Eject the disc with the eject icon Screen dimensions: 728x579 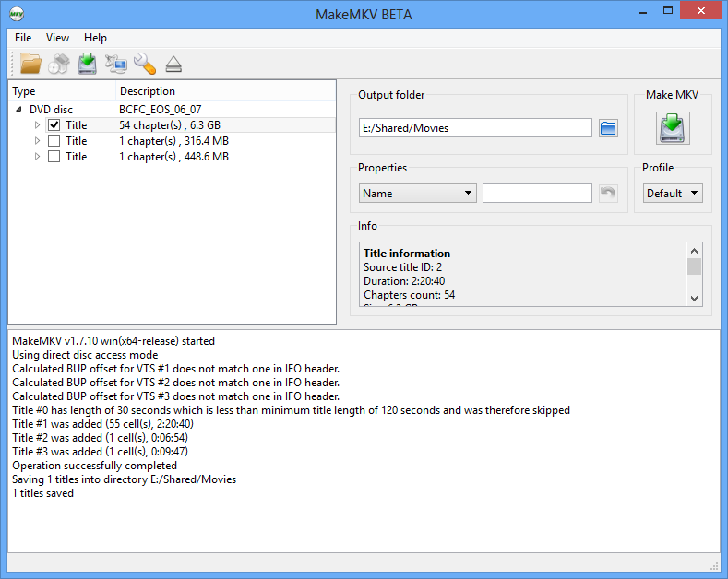(173, 65)
